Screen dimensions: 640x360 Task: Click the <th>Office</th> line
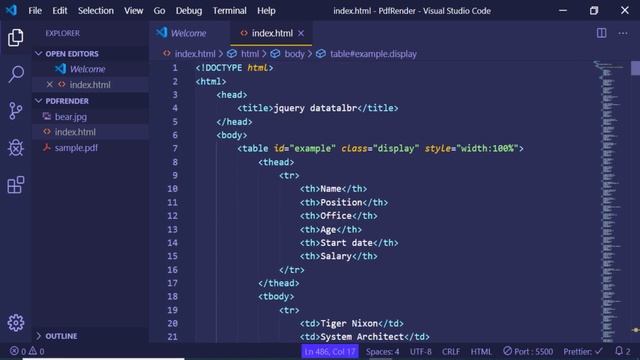tap(338, 216)
